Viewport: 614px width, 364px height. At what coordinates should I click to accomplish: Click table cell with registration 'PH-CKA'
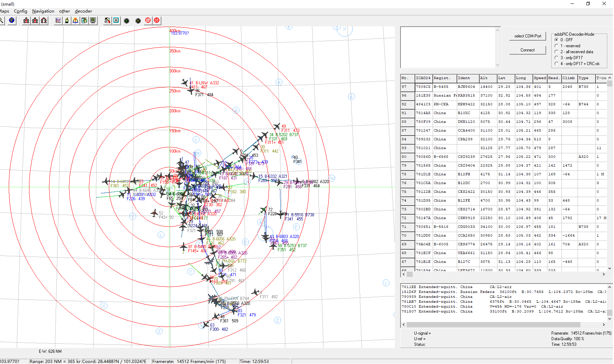pyautogui.click(x=445, y=104)
